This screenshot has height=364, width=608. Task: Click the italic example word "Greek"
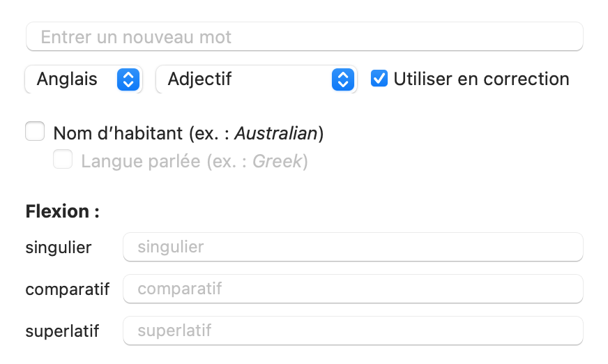click(277, 162)
